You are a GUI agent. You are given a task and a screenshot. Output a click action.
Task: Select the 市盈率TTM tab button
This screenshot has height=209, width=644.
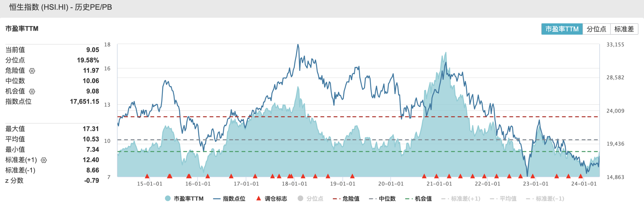point(562,29)
